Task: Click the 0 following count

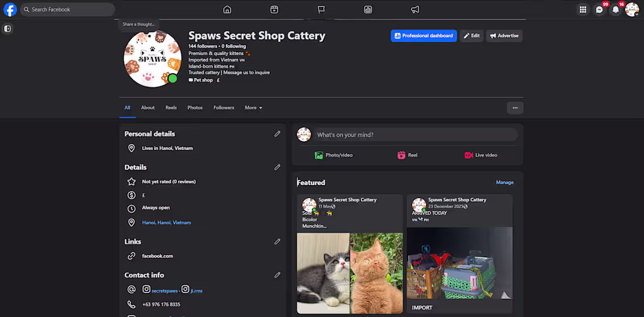Action: 234,46
